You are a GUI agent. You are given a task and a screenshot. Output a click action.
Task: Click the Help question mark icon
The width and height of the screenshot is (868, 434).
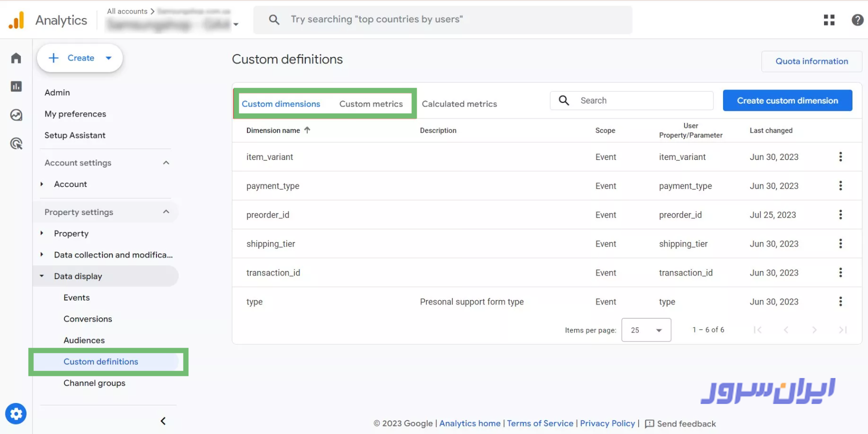857,20
